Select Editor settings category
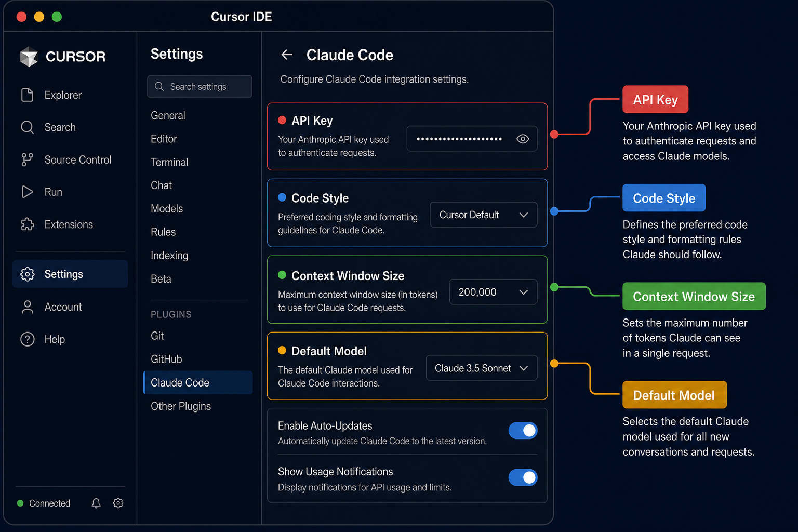Screen dimensions: 798x532 (164, 139)
